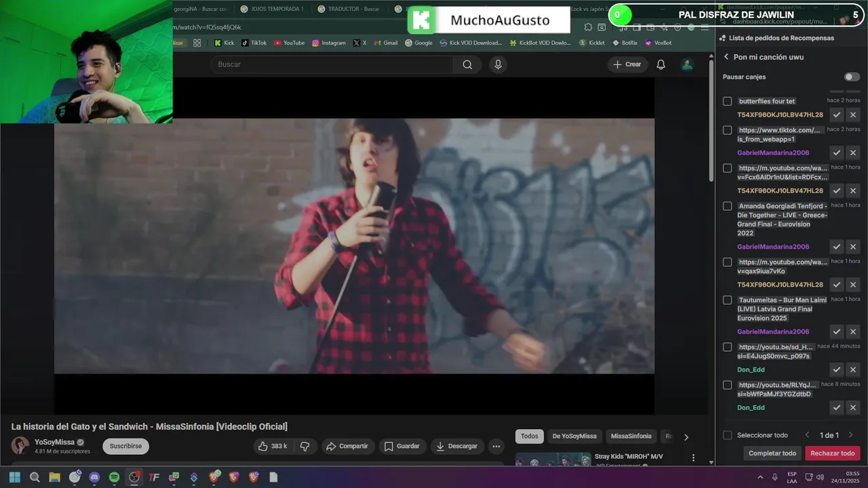
Task: Open the TikTok bookmark
Action: tap(254, 43)
